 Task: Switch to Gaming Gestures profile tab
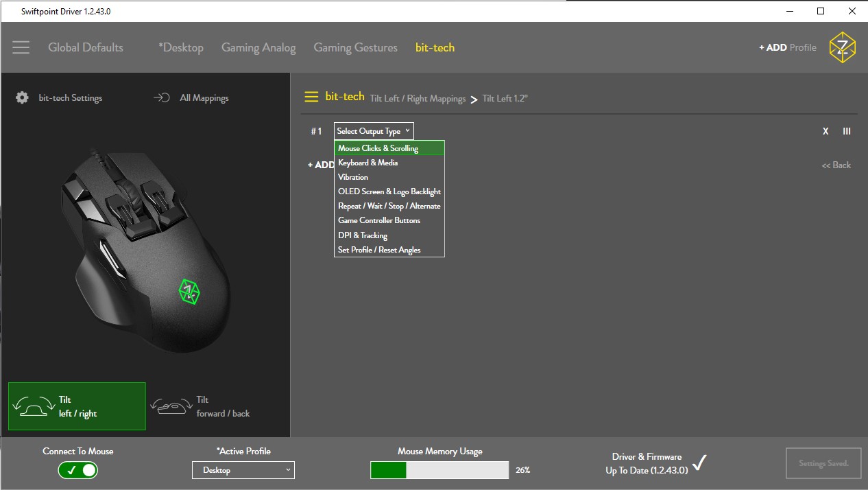tap(355, 47)
